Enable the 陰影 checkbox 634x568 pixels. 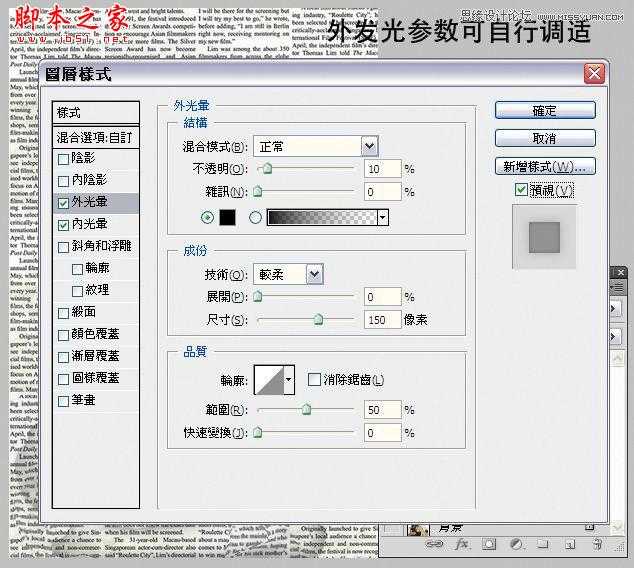[63, 159]
